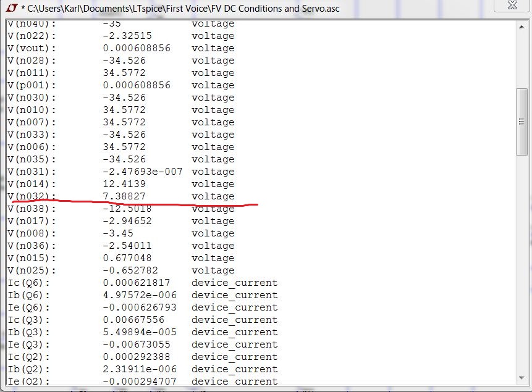Screen dimensions: 532x392
Task: Select the Ib(Q6) row label
Action: (x=28, y=295)
